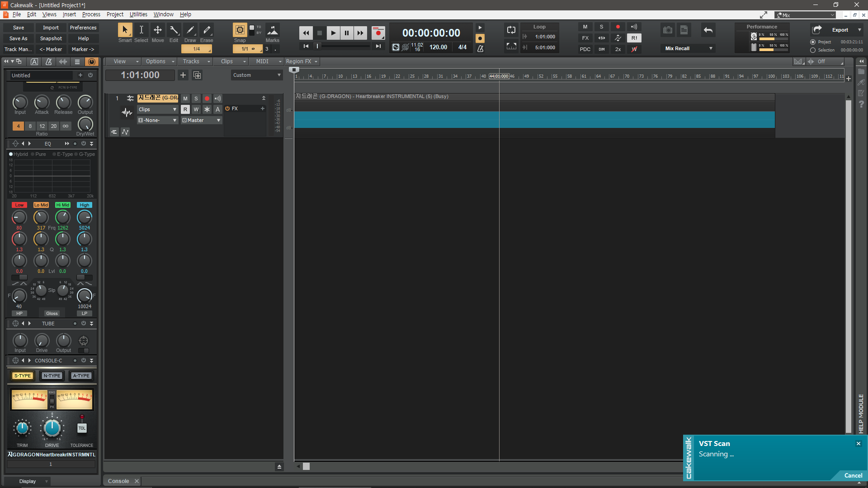868x488 pixels.
Task: Click the duplicate track icon
Action: click(197, 75)
